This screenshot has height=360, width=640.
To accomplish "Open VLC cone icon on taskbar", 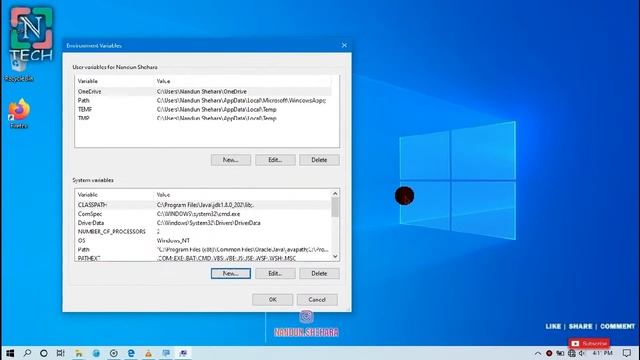I will click(148, 353).
